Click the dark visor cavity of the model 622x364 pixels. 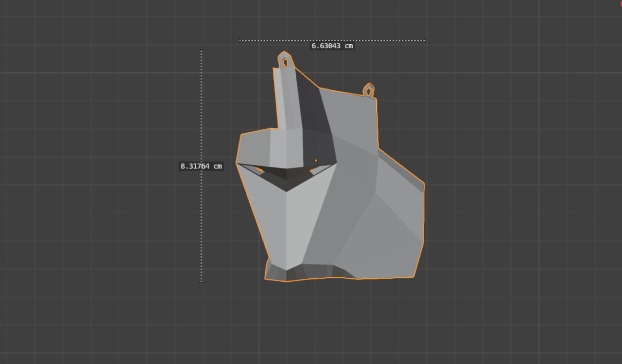click(286, 176)
